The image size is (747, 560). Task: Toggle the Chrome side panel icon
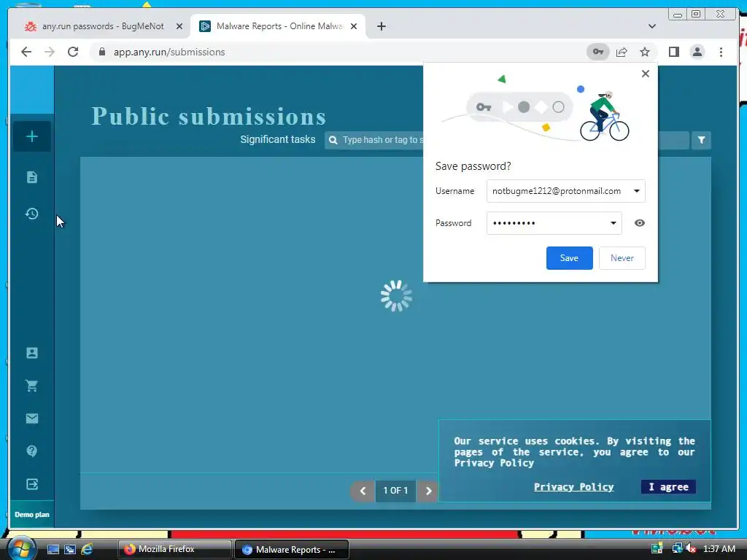[673, 52]
